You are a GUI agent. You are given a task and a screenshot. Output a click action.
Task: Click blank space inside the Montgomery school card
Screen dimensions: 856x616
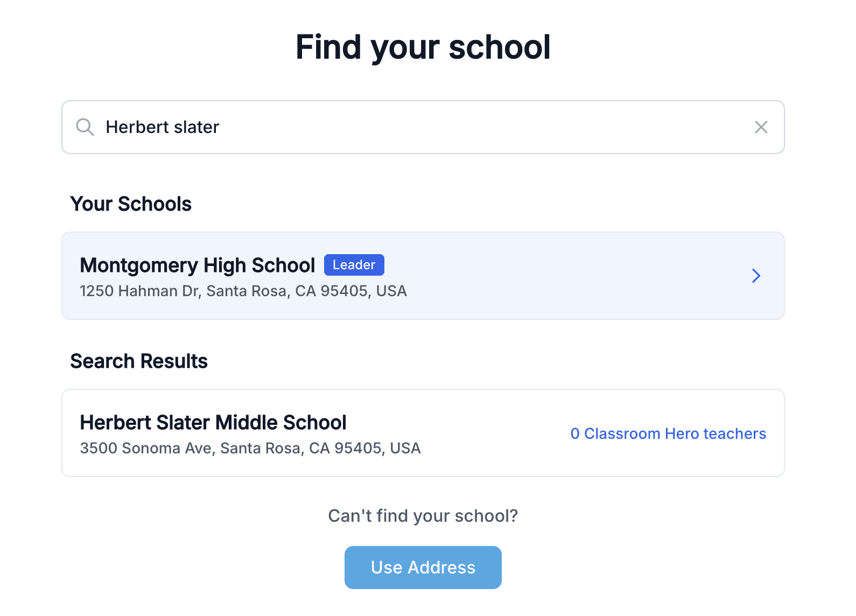pos(565,276)
